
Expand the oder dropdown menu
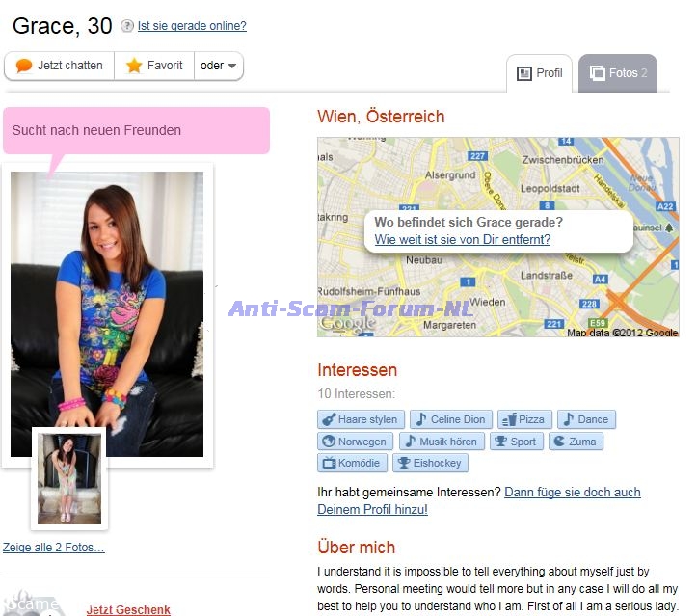point(218,66)
